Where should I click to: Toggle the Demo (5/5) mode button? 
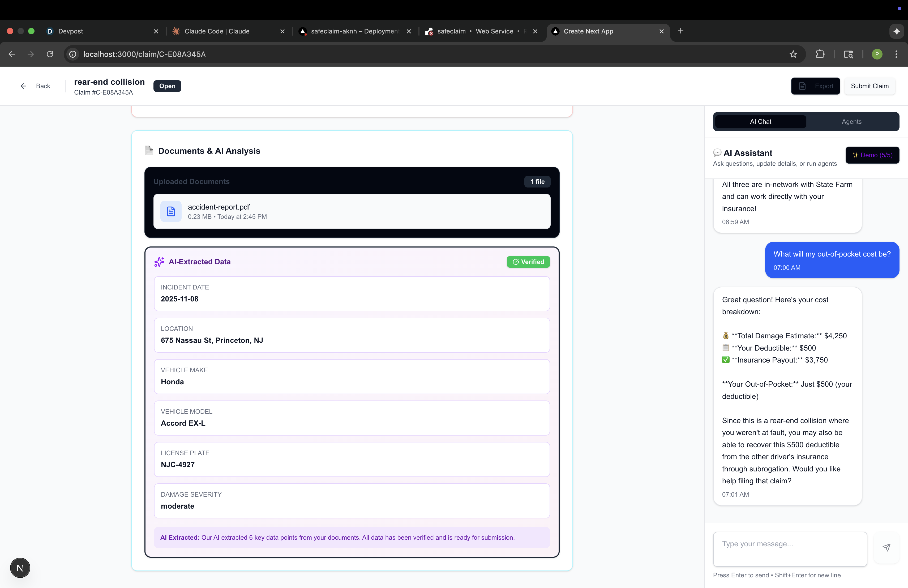872,155
